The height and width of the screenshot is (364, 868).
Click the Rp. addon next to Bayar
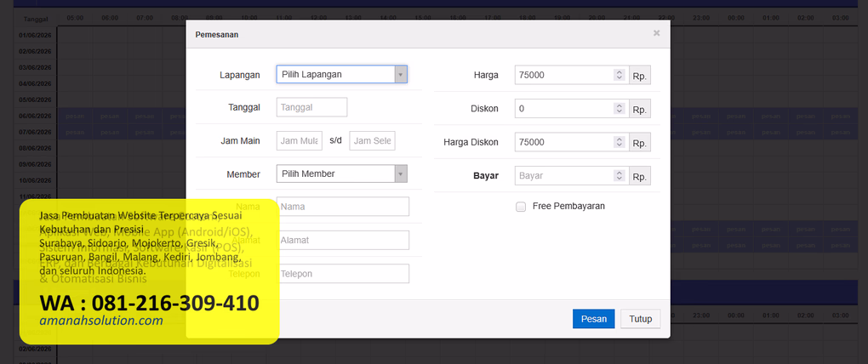pos(640,176)
